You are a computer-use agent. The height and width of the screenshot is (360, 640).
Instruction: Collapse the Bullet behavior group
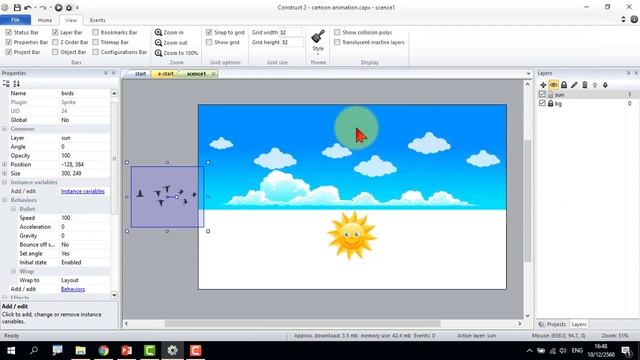[x=13, y=209]
